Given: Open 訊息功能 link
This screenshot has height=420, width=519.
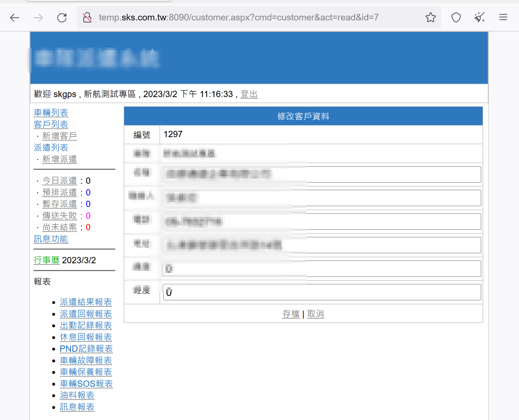Looking at the screenshot, I should 51,239.
